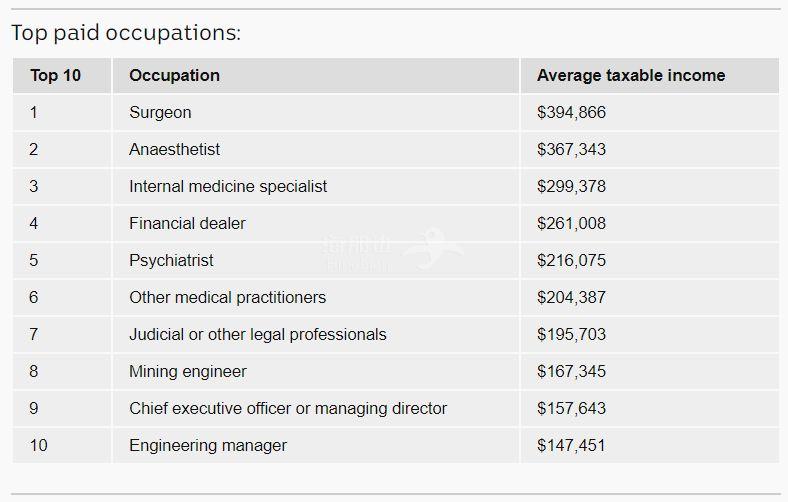Select the Surgeon occupation cell
This screenshot has height=502, width=788.
[x=160, y=113]
